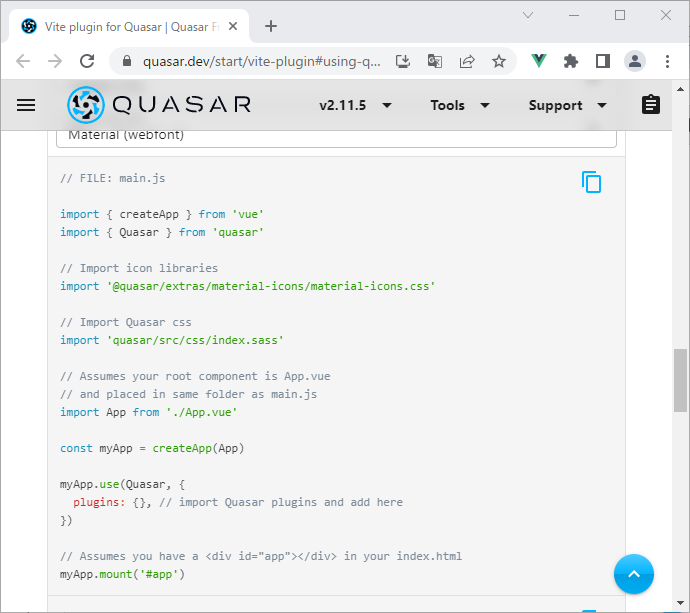Open the hamburger navigation menu
The height and width of the screenshot is (613, 690).
(26, 105)
